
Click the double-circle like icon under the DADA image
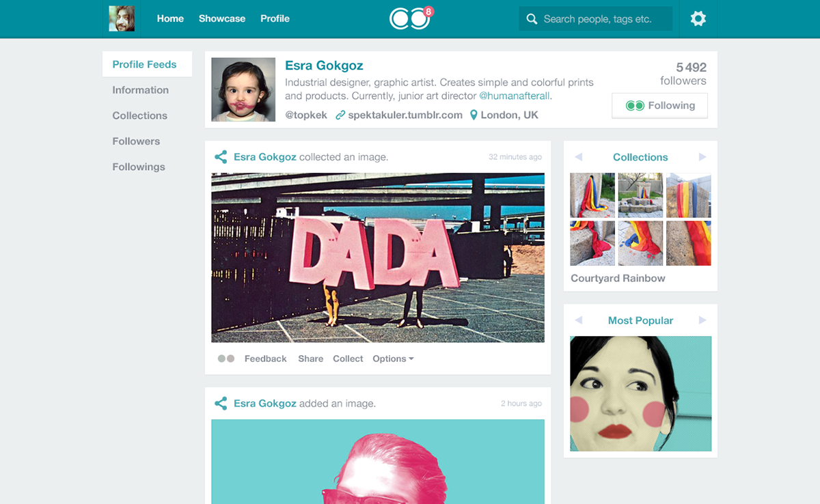click(x=226, y=359)
